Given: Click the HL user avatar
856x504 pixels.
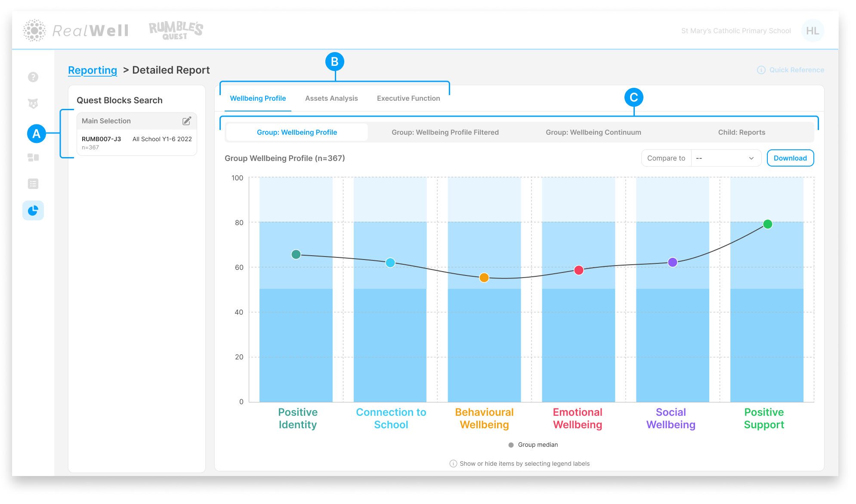Looking at the screenshot, I should 813,31.
